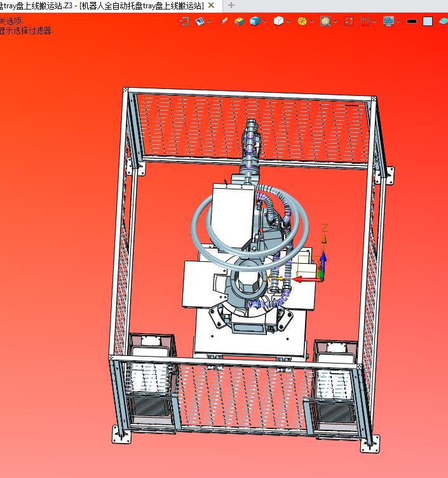
Task: Open the dropdown beside the white cube
Action: (x=288, y=22)
